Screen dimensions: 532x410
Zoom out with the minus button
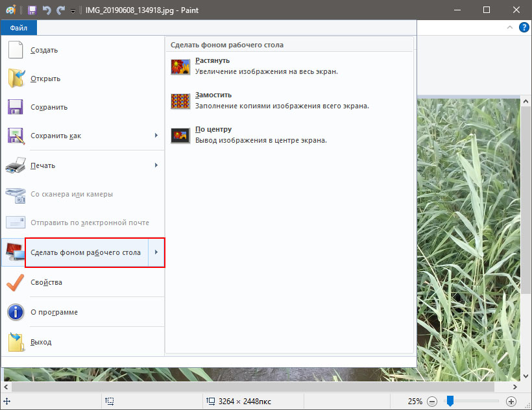432,402
